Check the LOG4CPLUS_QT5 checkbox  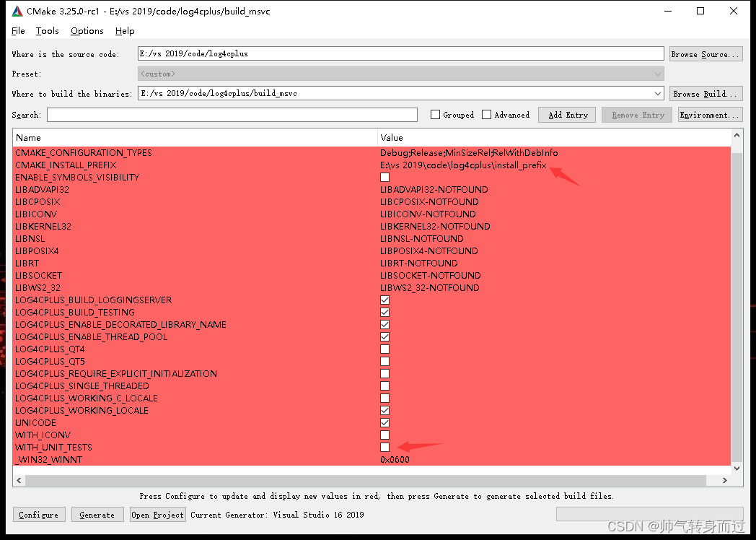click(x=384, y=362)
